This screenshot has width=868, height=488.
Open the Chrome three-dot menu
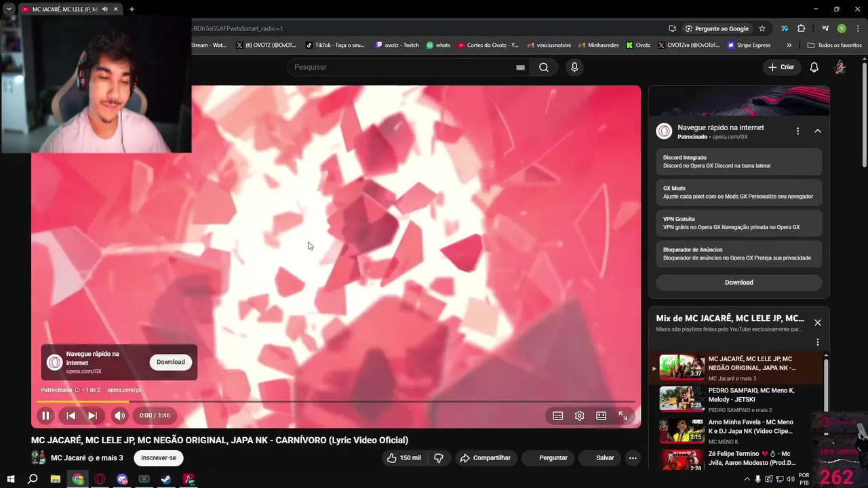(x=857, y=28)
